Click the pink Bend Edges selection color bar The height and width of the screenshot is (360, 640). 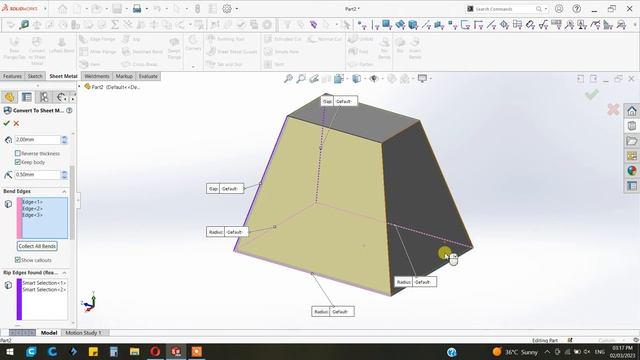[x=19, y=218]
